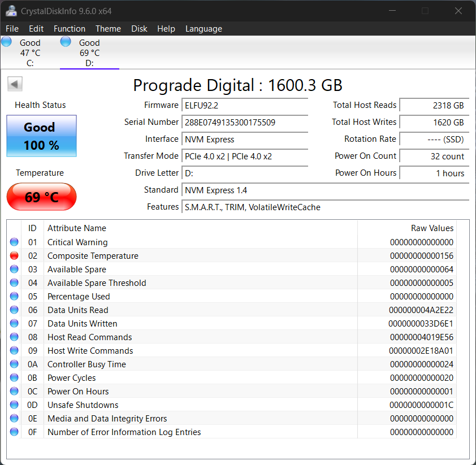Click the blue Critical Warning status icon
The width and height of the screenshot is (476, 465).
click(14, 242)
